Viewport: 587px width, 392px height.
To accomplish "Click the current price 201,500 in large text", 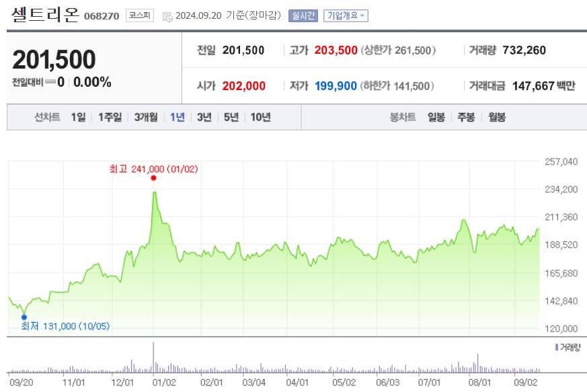I will 54,60.
